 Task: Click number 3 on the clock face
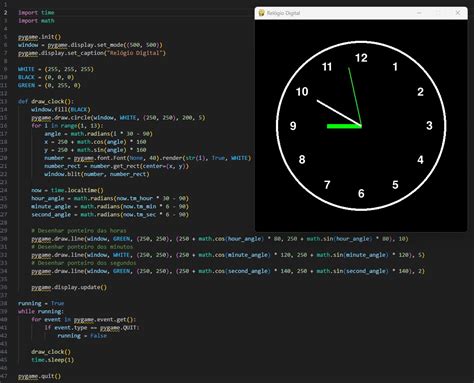[429, 126]
